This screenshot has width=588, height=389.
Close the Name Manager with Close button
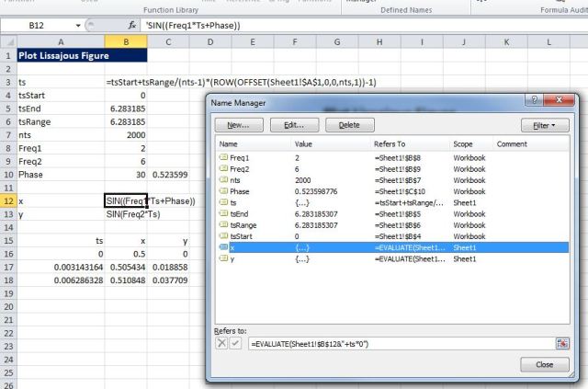pyautogui.click(x=544, y=364)
